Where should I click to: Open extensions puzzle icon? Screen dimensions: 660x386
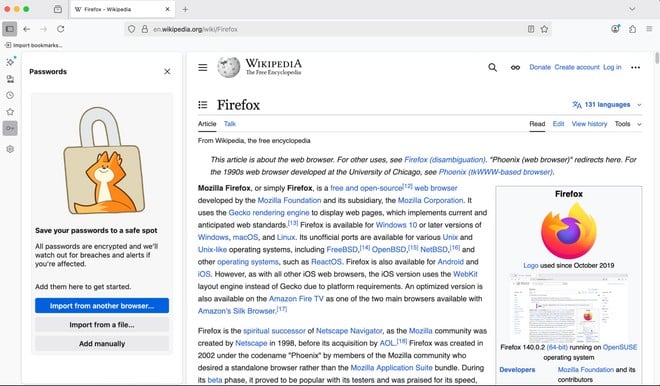(632, 29)
